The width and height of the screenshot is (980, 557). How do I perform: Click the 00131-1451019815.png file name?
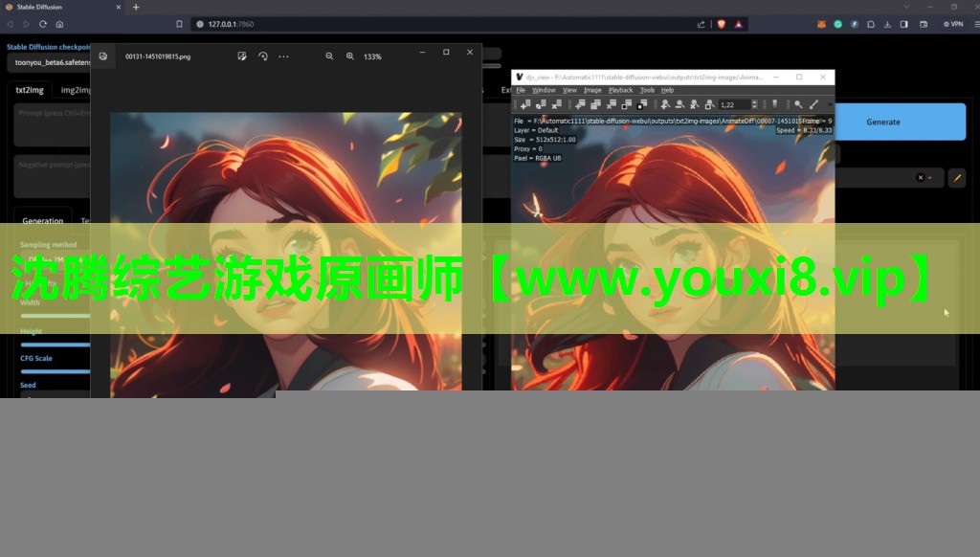tap(158, 56)
